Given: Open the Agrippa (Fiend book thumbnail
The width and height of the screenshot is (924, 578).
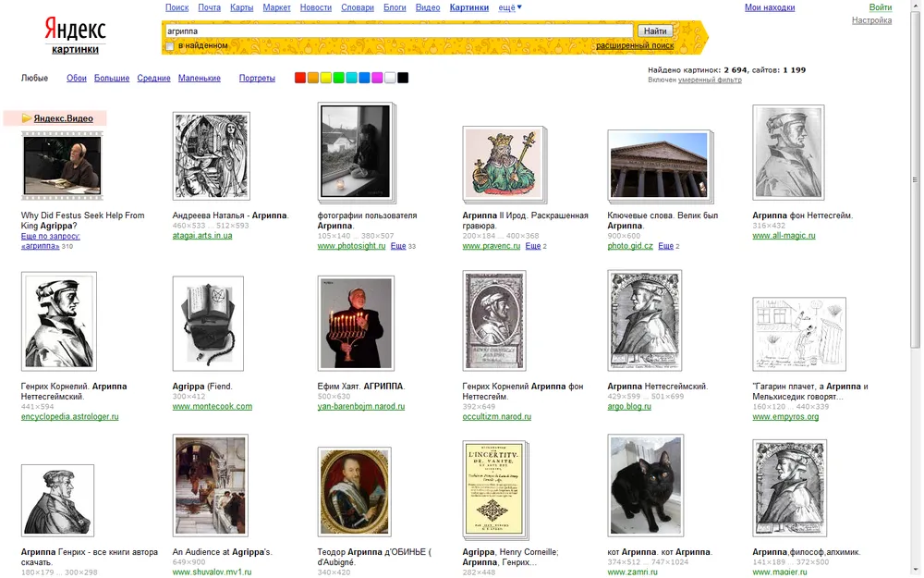Looking at the screenshot, I should click(x=208, y=323).
